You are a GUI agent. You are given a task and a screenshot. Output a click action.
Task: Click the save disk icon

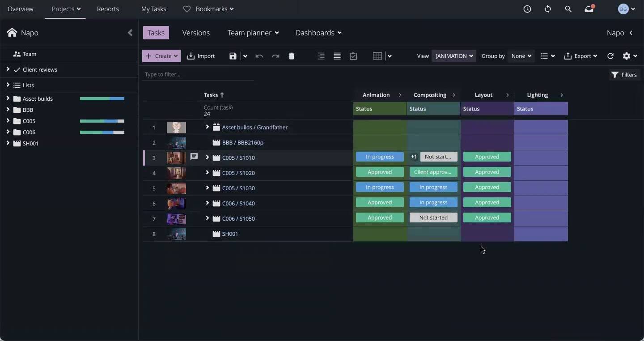coord(233,56)
